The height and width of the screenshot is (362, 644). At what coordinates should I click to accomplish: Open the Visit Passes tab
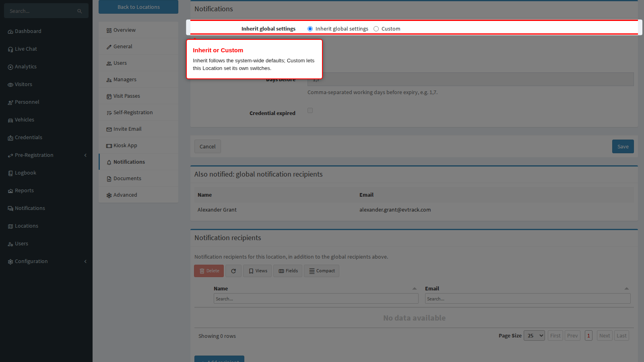pos(138,96)
